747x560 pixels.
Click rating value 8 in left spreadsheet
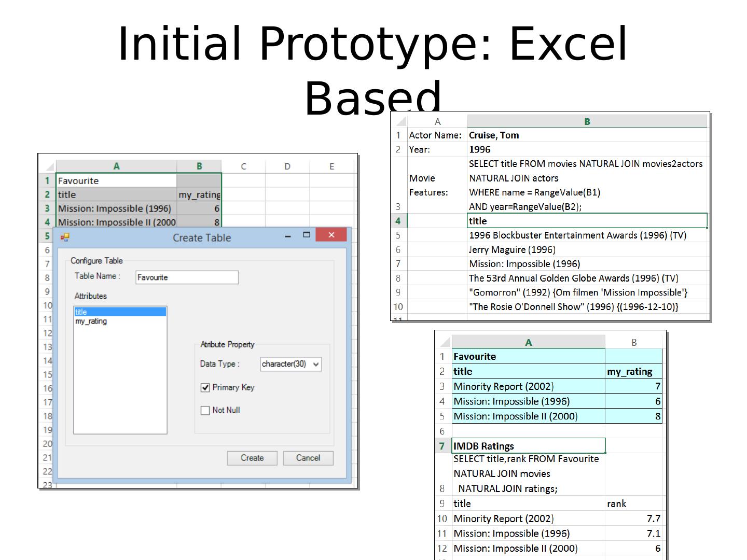[x=199, y=222]
